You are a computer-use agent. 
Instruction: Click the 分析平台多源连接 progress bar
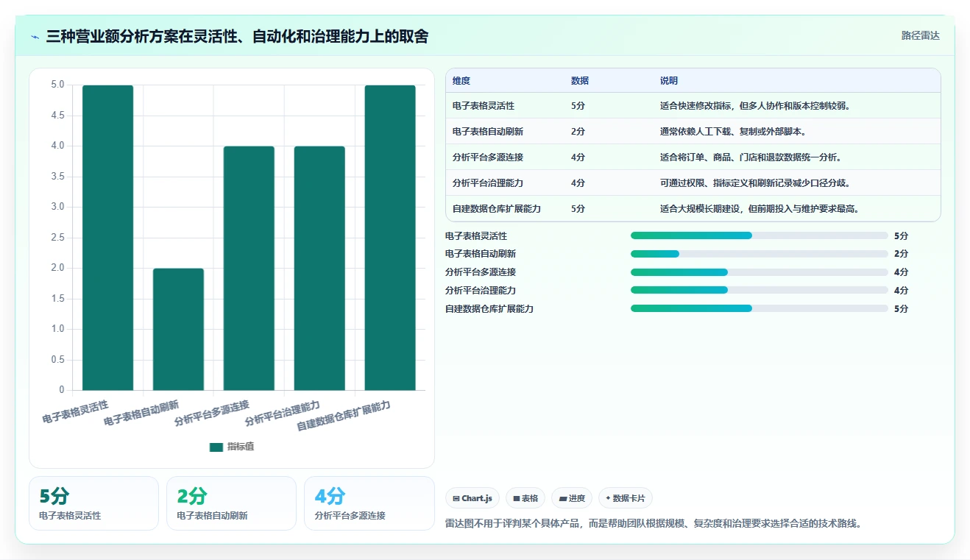[760, 272]
